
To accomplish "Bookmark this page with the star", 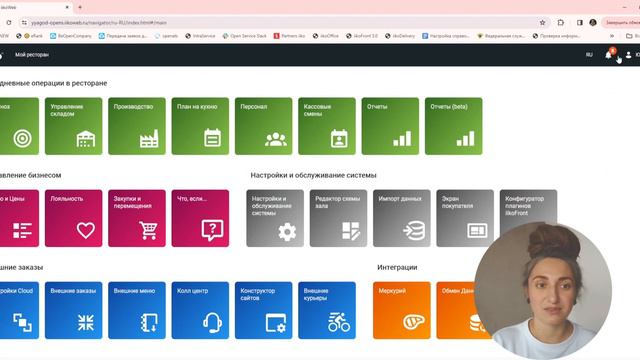I will click(542, 23).
